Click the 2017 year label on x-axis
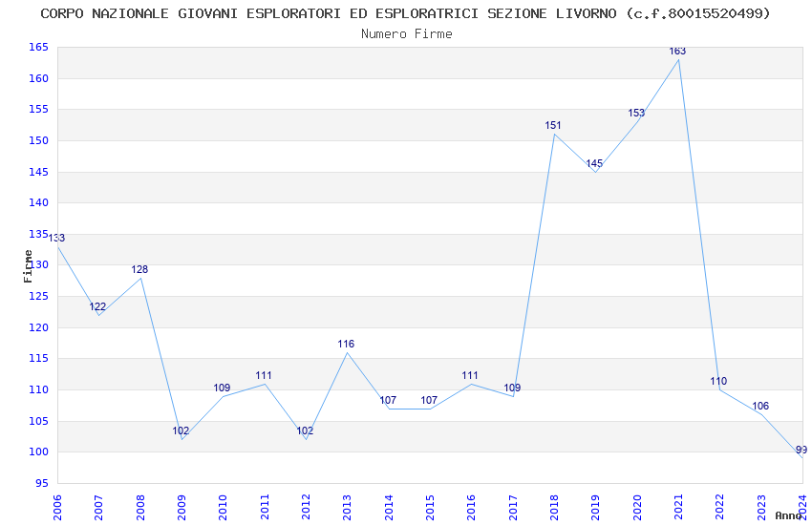The width and height of the screenshot is (812, 525). pyautogui.click(x=513, y=508)
